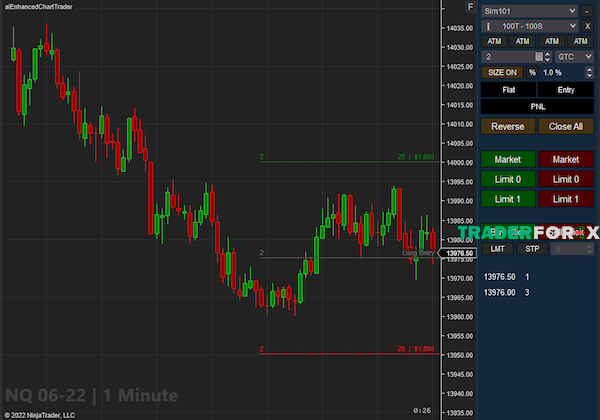
Task: Select the 13976.50 order row
Action: pyautogui.click(x=507, y=277)
